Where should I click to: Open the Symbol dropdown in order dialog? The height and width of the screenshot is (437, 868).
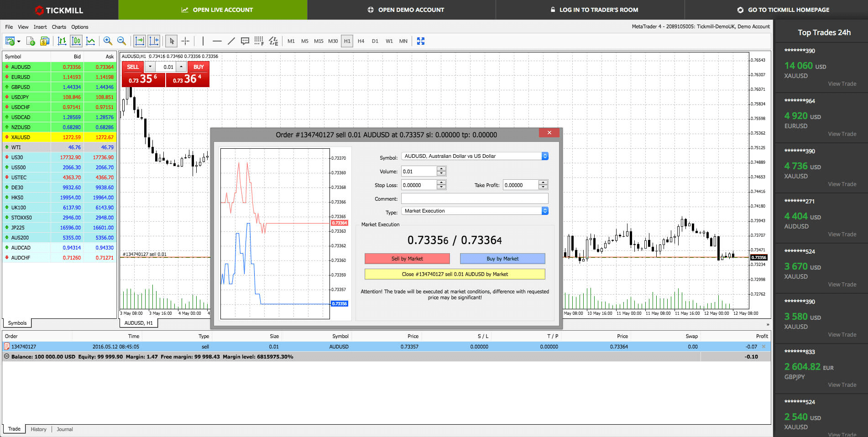tap(544, 156)
